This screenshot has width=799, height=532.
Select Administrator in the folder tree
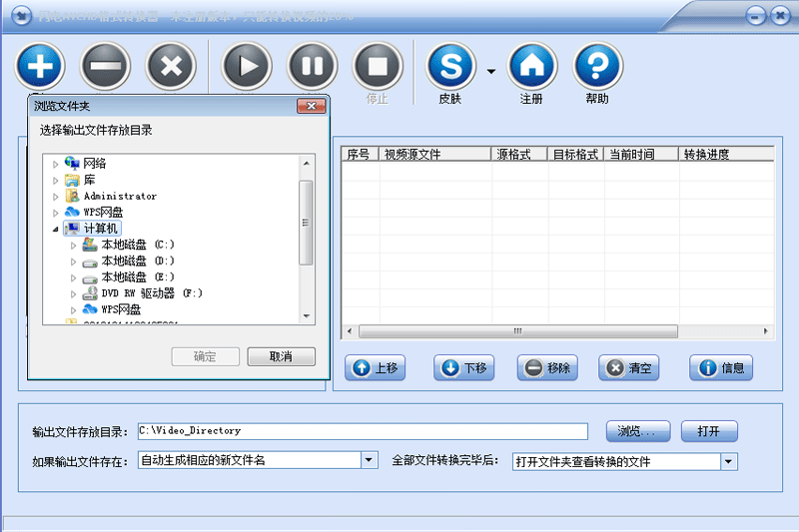tap(120, 196)
